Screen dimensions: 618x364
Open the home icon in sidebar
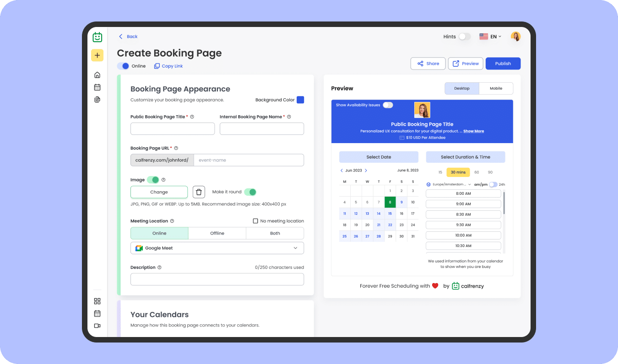click(x=97, y=75)
